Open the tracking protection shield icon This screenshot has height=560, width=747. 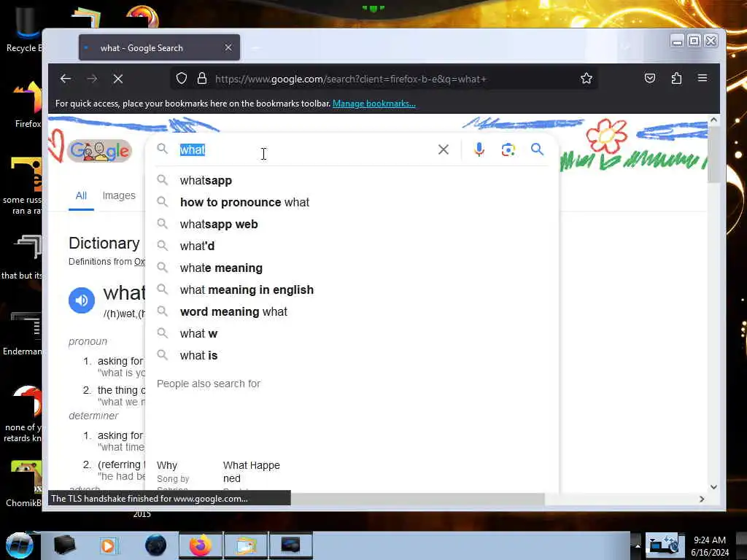(182, 79)
